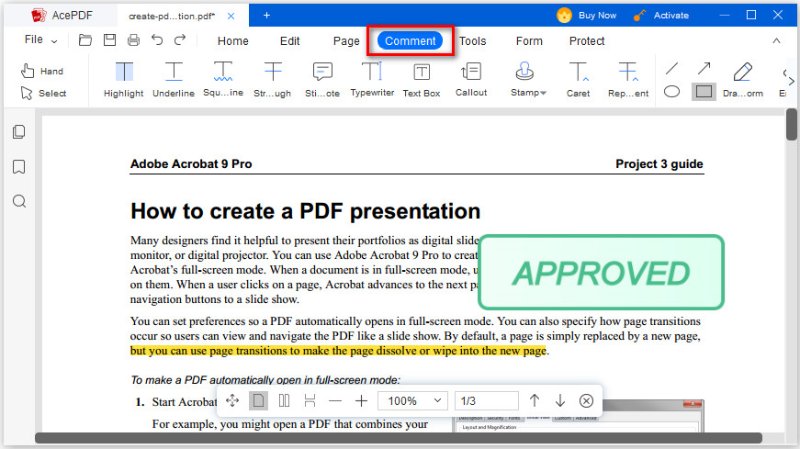The width and height of the screenshot is (800, 449).
Task: Go to the previous page
Action: click(x=534, y=401)
